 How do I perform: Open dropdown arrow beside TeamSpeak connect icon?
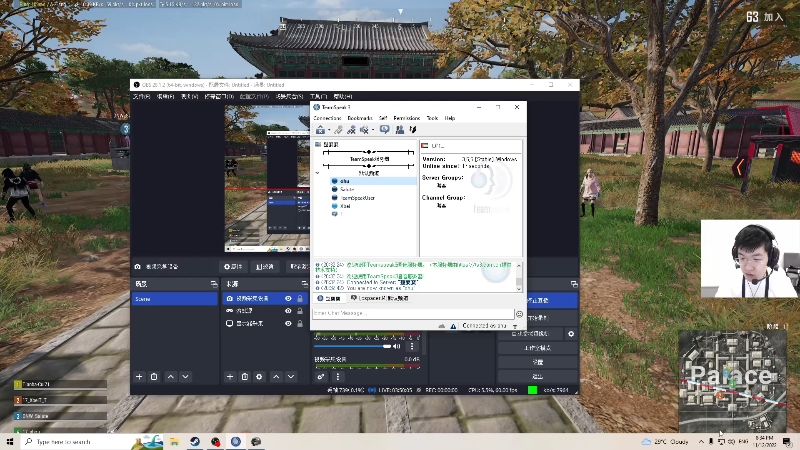coord(329,130)
